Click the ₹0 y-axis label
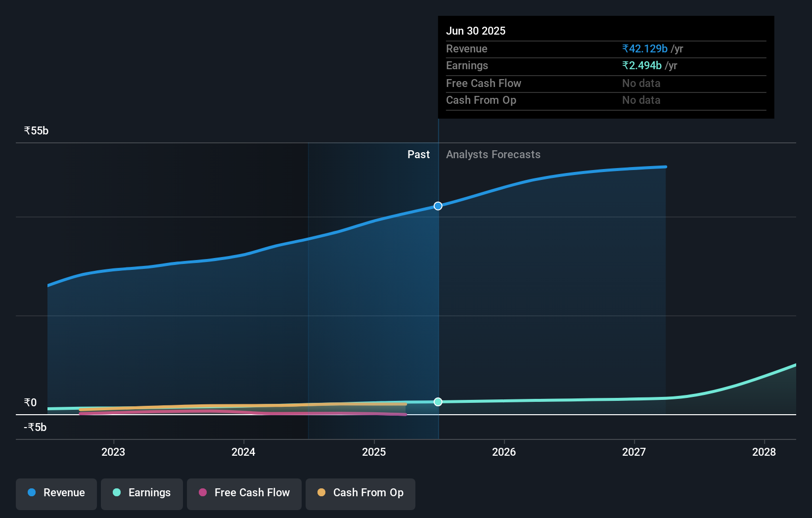This screenshot has width=812, height=518. (x=30, y=402)
